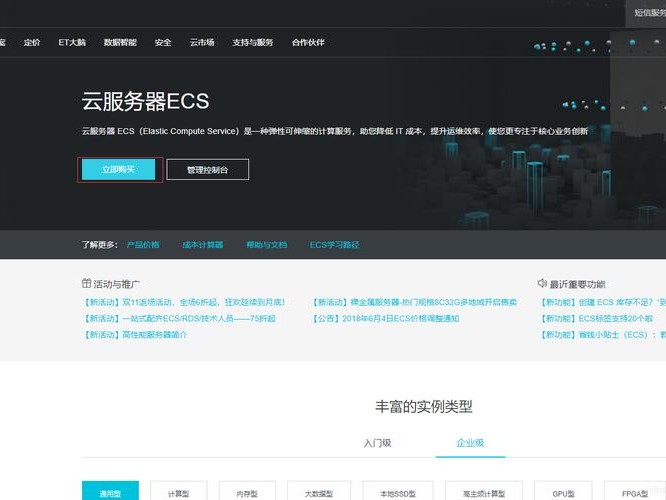
Task: Select 合作伙伴 partners in the navigation
Action: coord(308,42)
